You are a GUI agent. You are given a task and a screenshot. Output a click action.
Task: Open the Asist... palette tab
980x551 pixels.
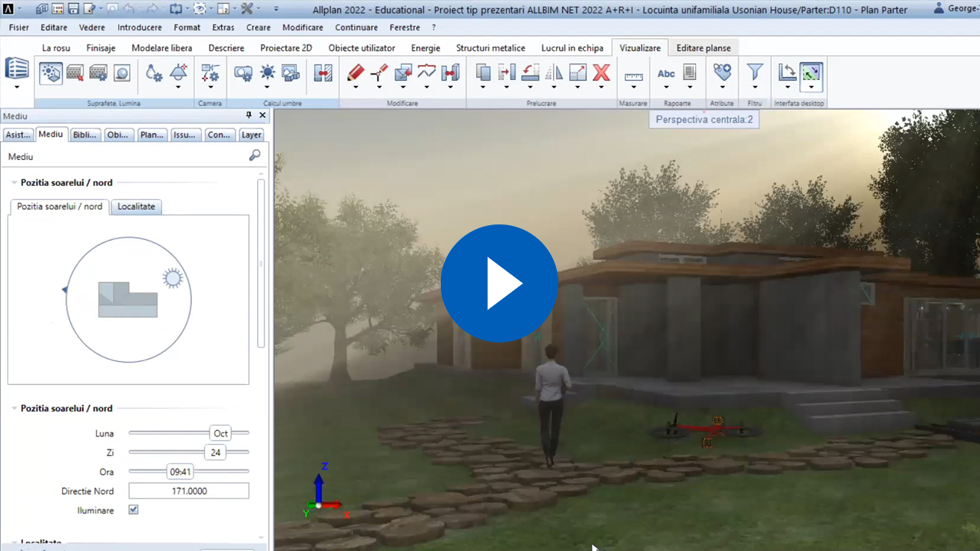(18, 134)
